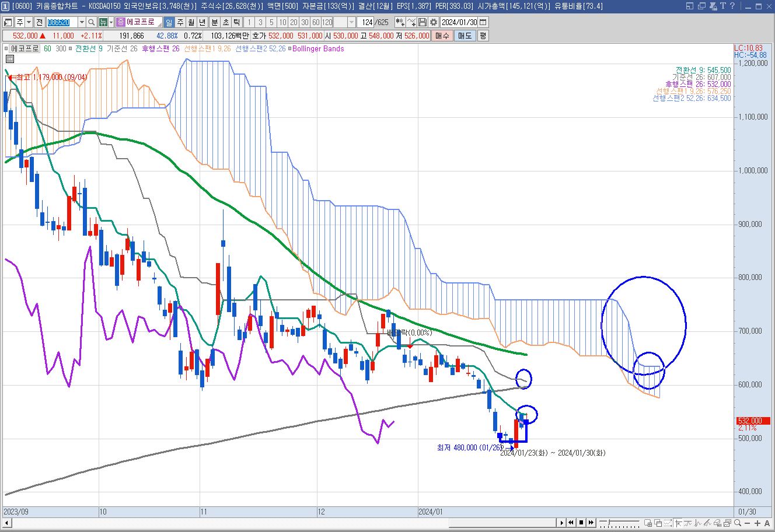Click the 에코프로 legend label box
This screenshot has height=532, width=775.
(x=25, y=49)
